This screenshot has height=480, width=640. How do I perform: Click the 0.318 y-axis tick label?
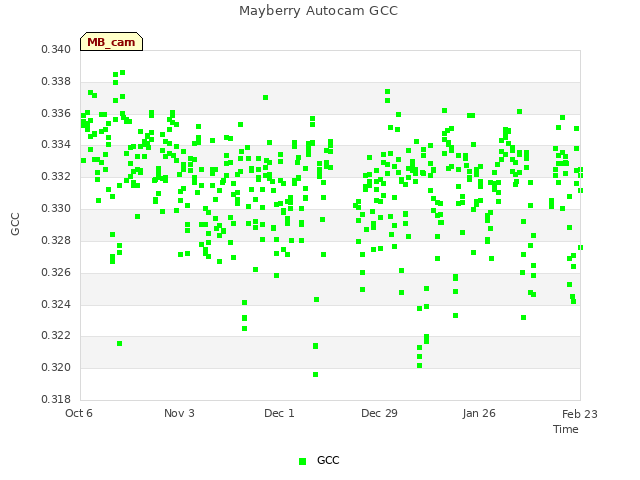point(56,399)
